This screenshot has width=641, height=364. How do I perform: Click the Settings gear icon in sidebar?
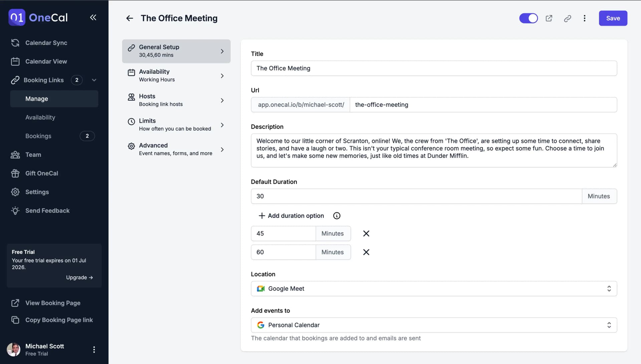click(15, 192)
